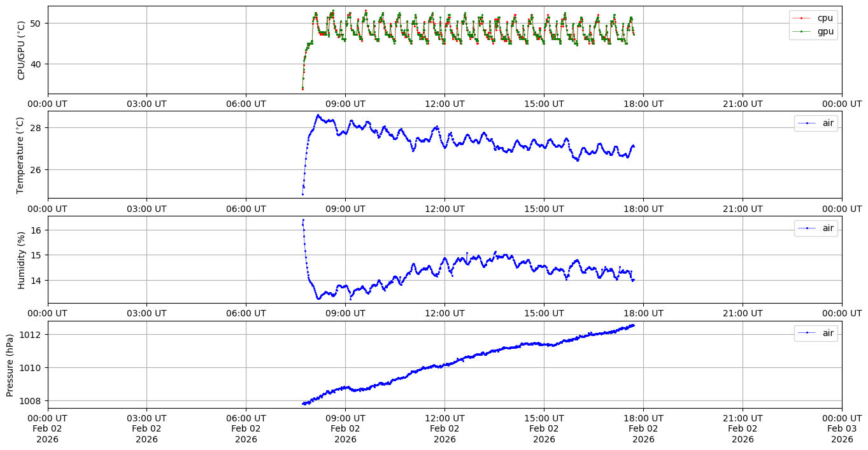The height and width of the screenshot is (450, 868).
Task: Click the 06:00 UT tick below the CPU/GPU plot
Action: [x=246, y=104]
